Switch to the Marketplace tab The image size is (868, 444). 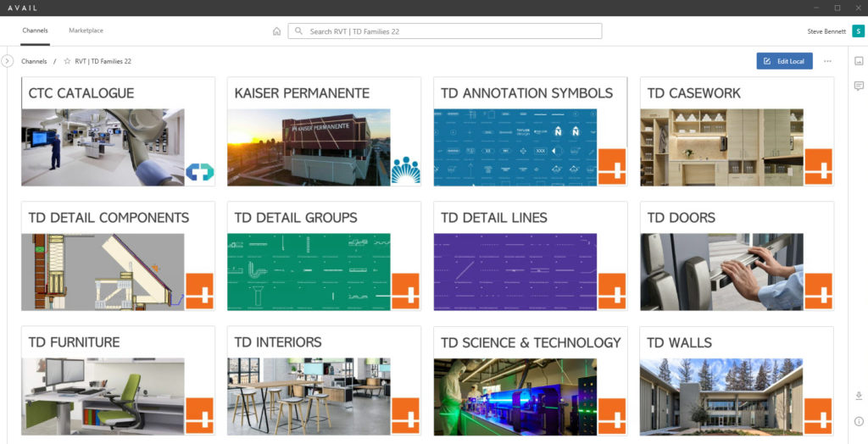(86, 31)
